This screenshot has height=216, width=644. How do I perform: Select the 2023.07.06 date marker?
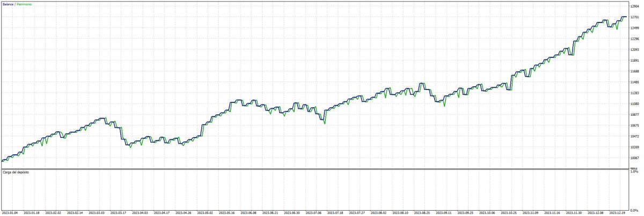click(x=316, y=213)
